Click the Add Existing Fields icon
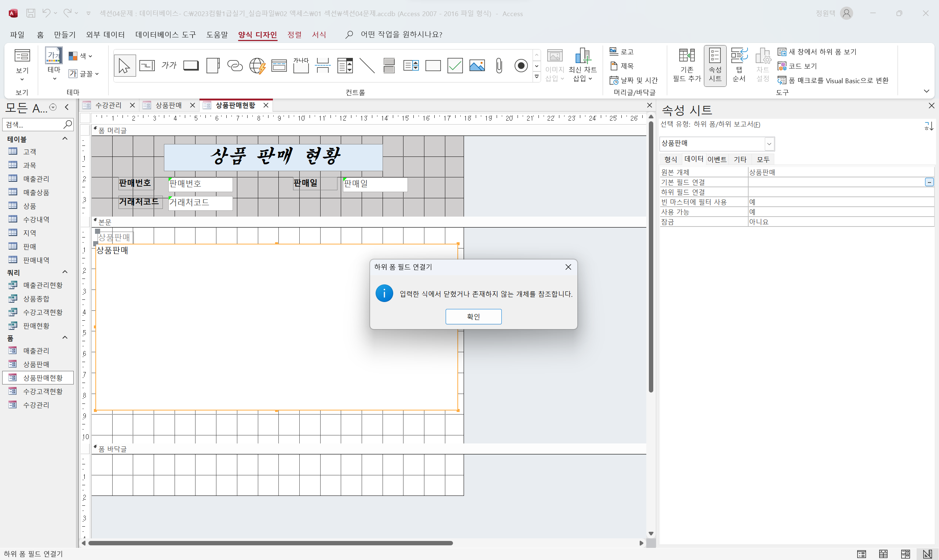 click(x=686, y=65)
